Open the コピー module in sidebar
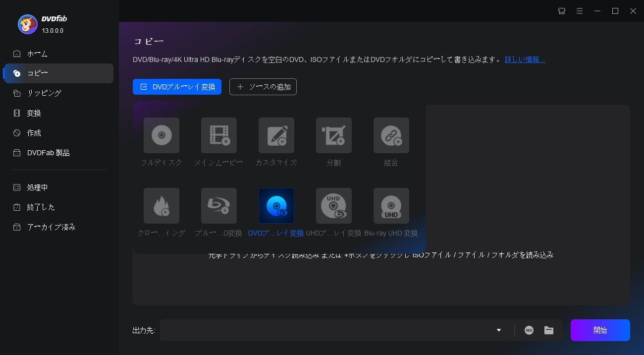Image resolution: width=644 pixels, height=355 pixels. 59,73
